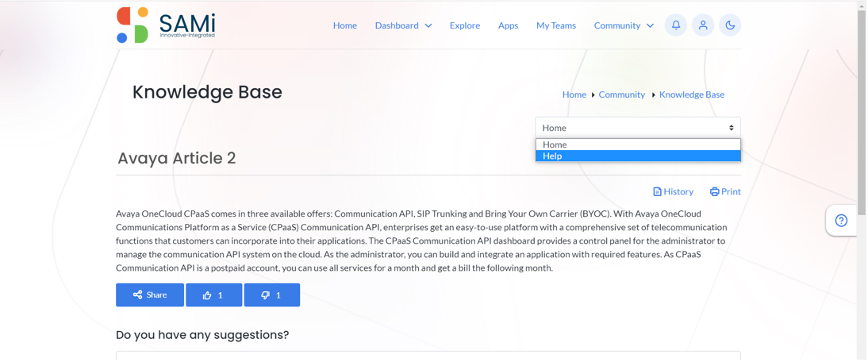The width and height of the screenshot is (868, 362).
Task: Open the Home category select box
Action: tap(638, 128)
